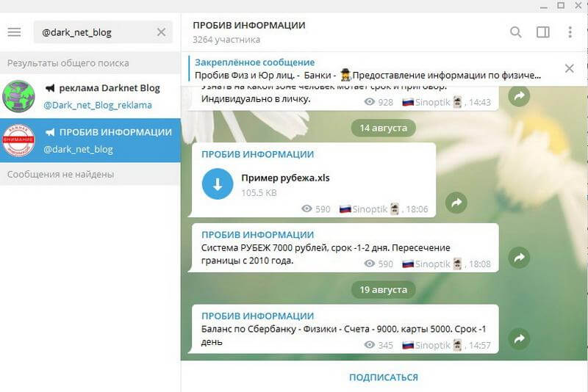The height and width of the screenshot is (392, 588).
Task: Download the Пример рубежа.xls file
Action: tap(218, 184)
